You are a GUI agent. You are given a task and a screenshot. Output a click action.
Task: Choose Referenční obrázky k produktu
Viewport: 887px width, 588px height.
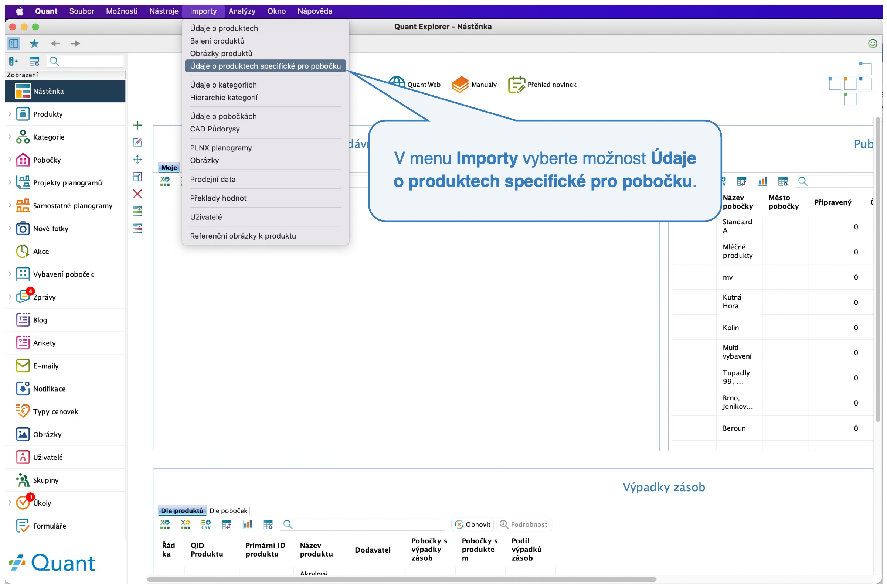[x=265, y=236]
